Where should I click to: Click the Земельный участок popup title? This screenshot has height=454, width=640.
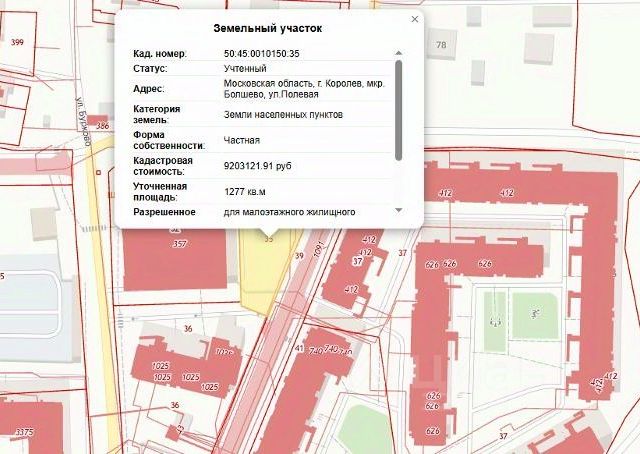268,28
